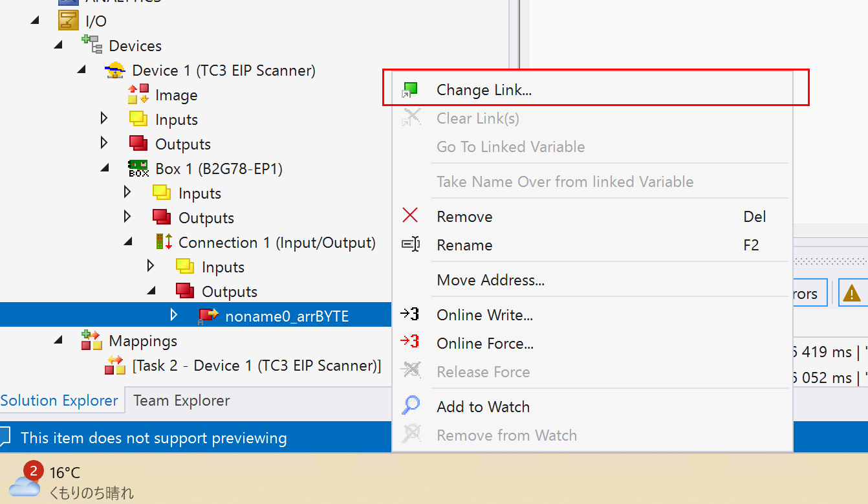
Task: Click the Add to Watch magnifier icon
Action: 410,406
